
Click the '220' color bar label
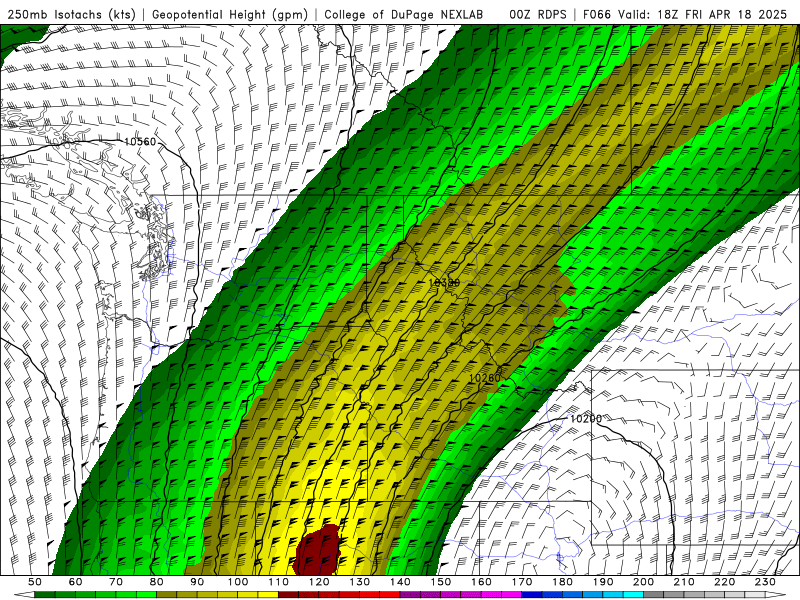[724, 582]
